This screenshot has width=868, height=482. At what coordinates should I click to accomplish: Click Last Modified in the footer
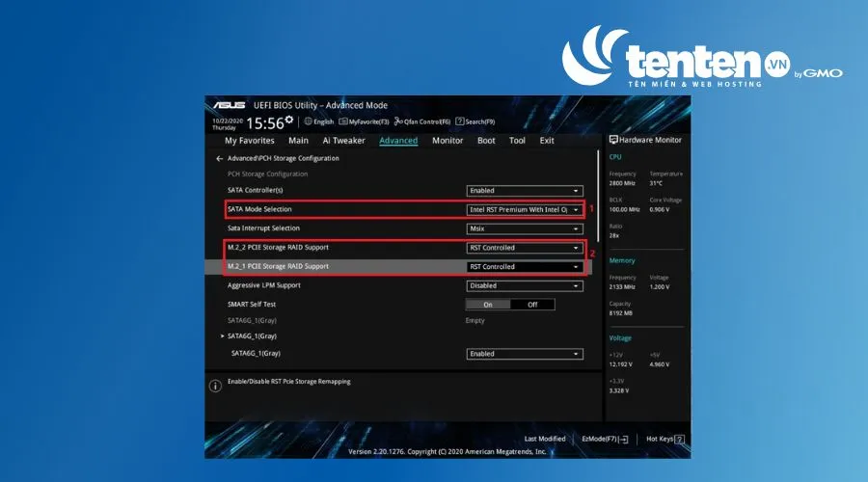tap(545, 439)
